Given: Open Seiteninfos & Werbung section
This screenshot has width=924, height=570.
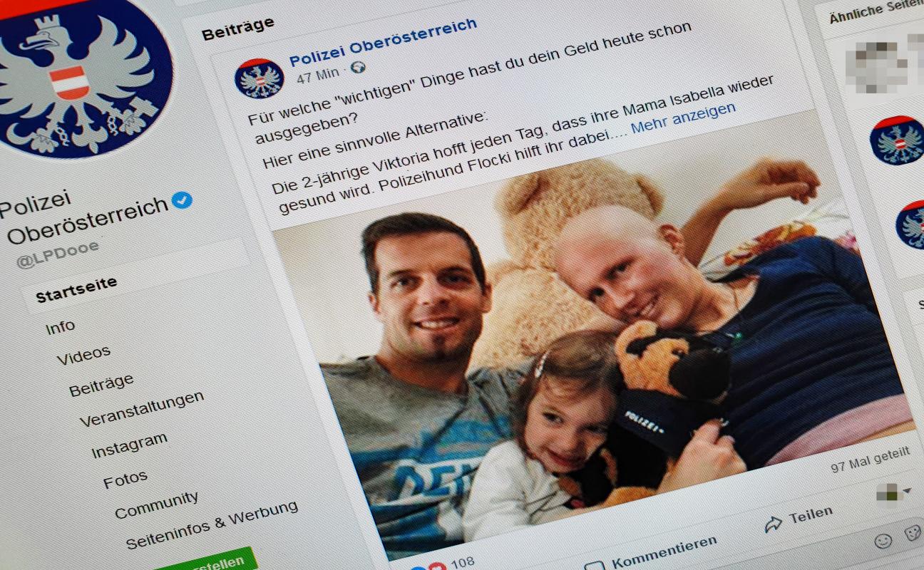Looking at the screenshot, I should click(x=212, y=524).
